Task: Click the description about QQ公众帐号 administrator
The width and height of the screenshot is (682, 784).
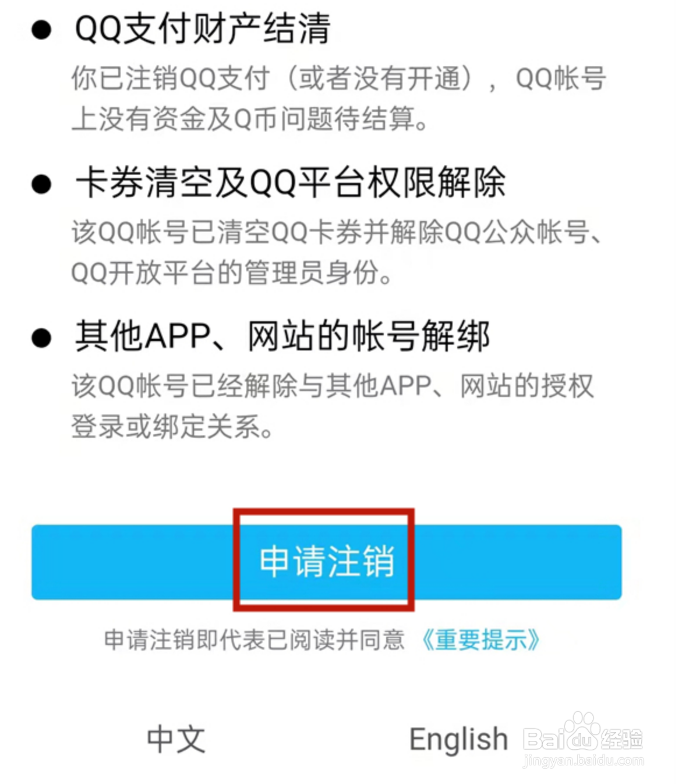Action: tap(337, 252)
